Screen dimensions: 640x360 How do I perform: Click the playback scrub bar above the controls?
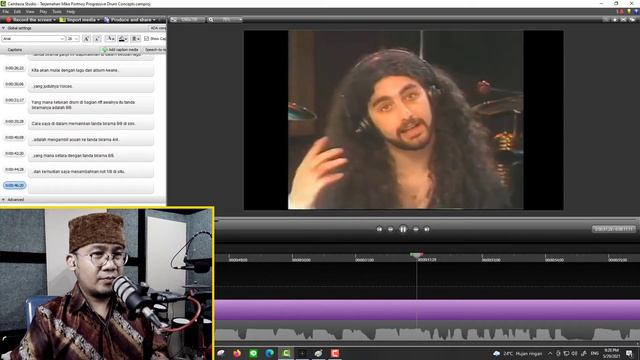pyautogui.click(x=427, y=220)
